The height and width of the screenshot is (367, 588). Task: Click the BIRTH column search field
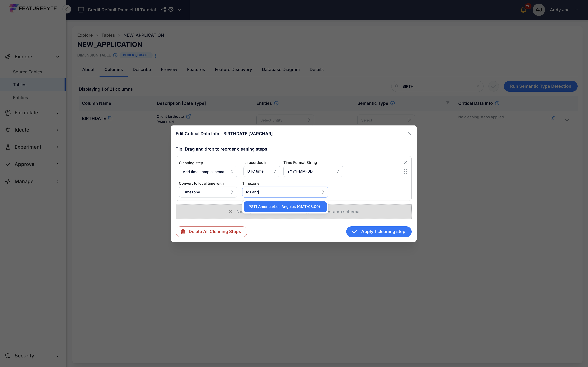tap(437, 86)
